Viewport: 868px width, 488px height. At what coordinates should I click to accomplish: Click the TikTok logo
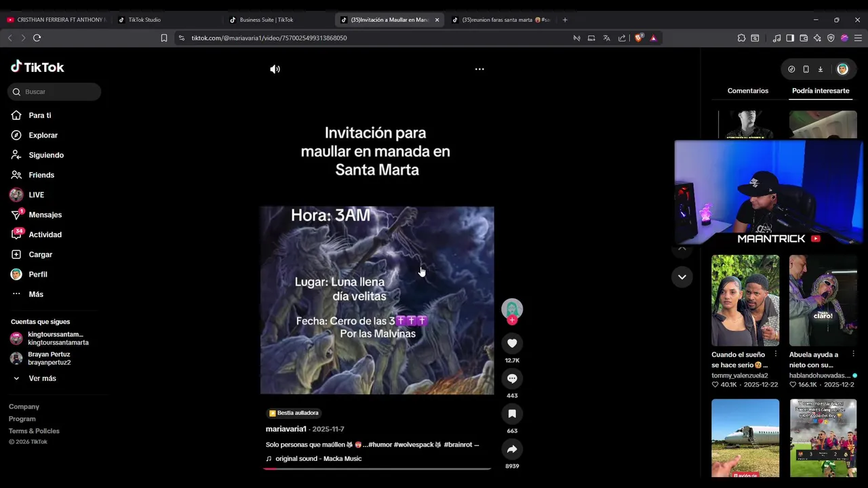tap(37, 67)
